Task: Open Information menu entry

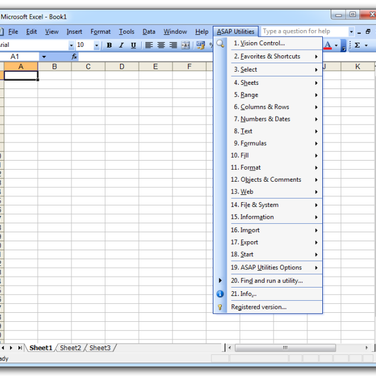Action: [274, 217]
